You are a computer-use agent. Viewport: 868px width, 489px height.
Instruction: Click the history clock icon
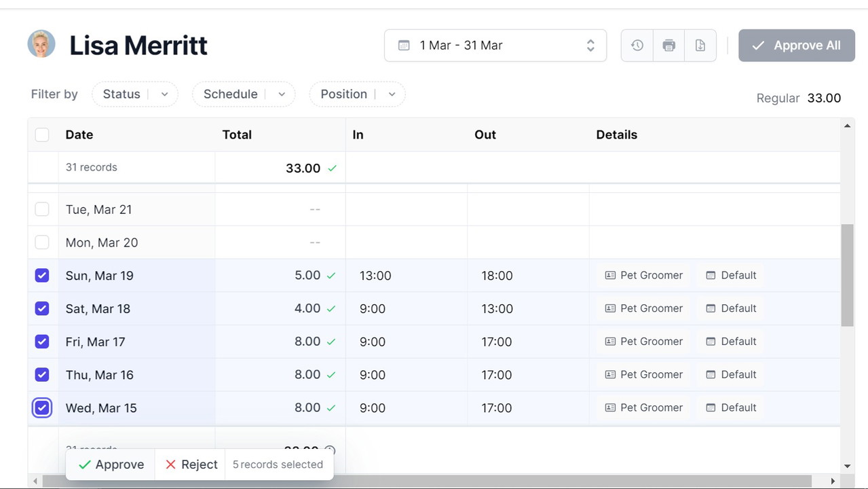tap(637, 46)
